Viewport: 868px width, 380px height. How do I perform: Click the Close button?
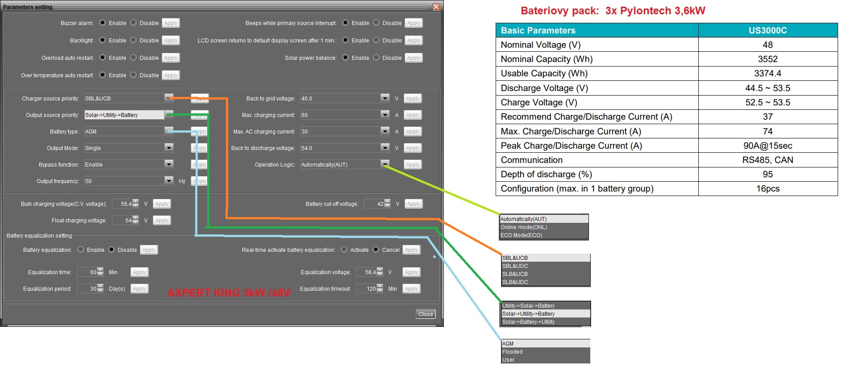pos(425,314)
